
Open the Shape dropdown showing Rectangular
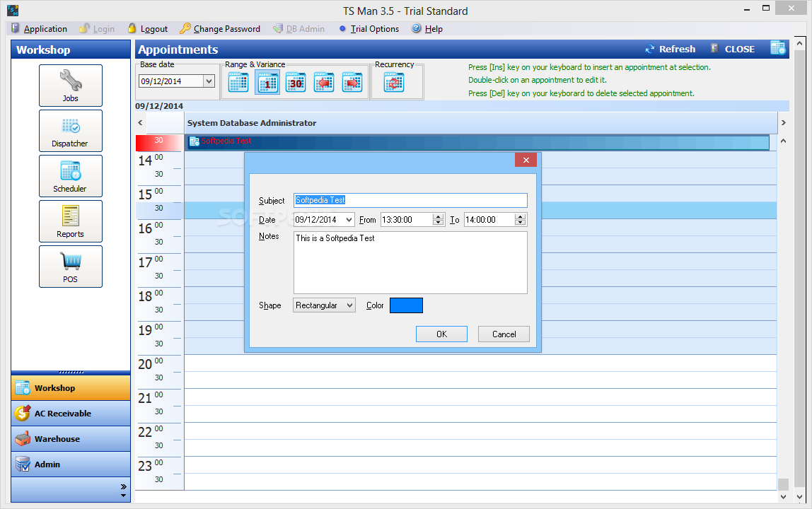(x=324, y=305)
